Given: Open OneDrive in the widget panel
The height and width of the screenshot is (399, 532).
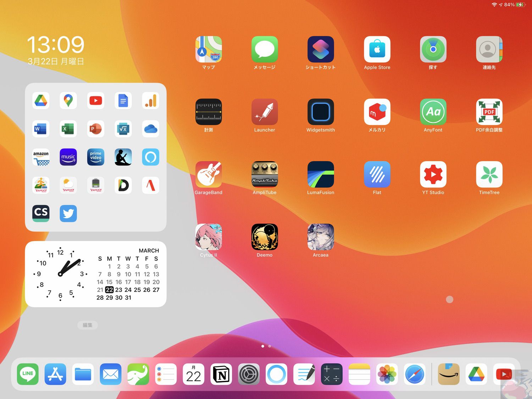Looking at the screenshot, I should [151, 129].
